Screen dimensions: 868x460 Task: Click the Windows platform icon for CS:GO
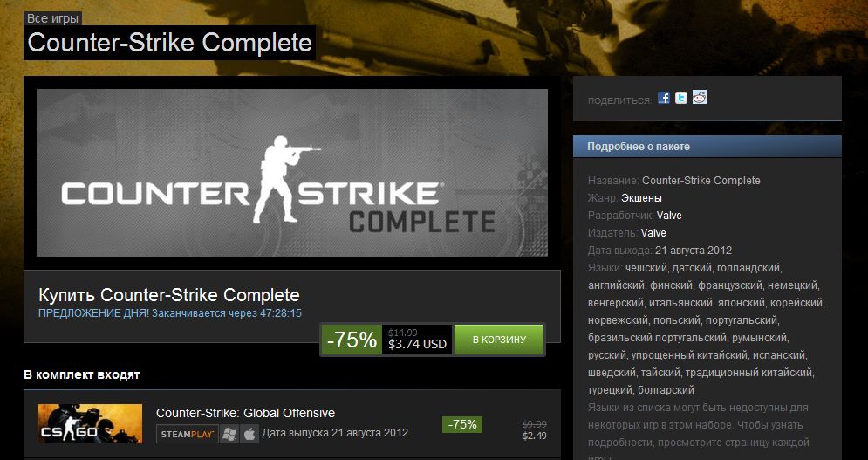pyautogui.click(x=229, y=434)
